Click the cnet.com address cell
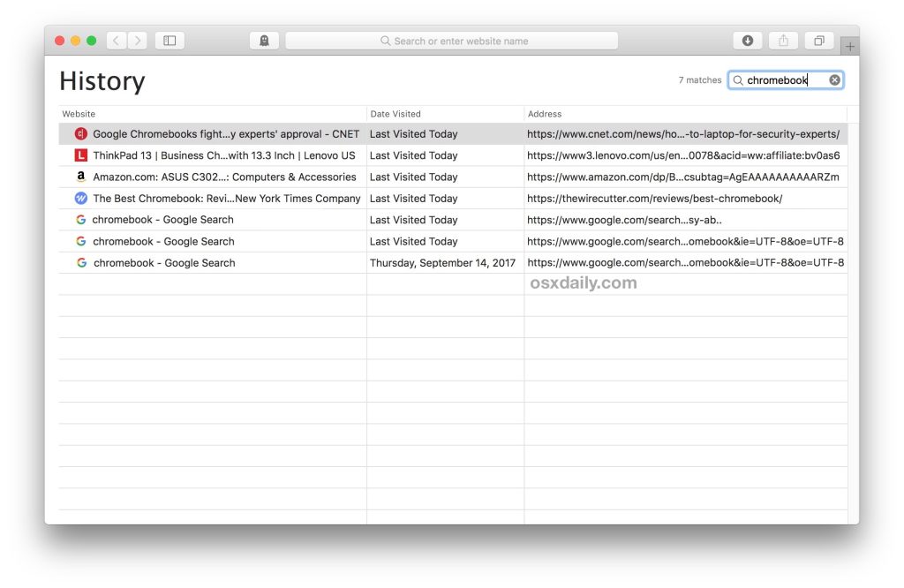This screenshot has height=588, width=904. 683,133
